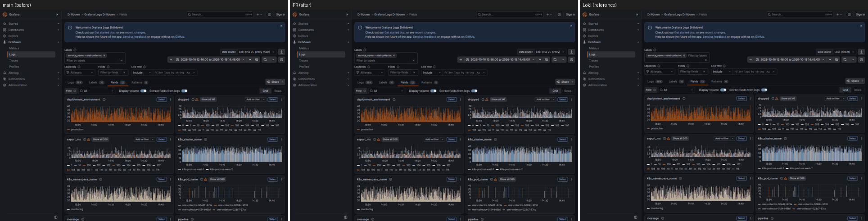Click the orange production legend swatch in main (before) panel
Screen dimensions: 868x221
[68, 130]
